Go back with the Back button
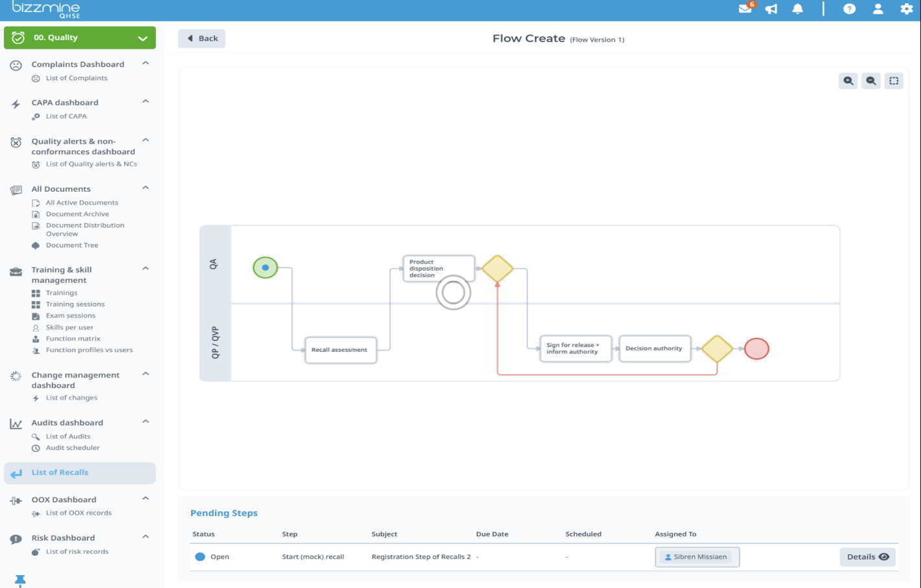The image size is (921, 588). (201, 39)
